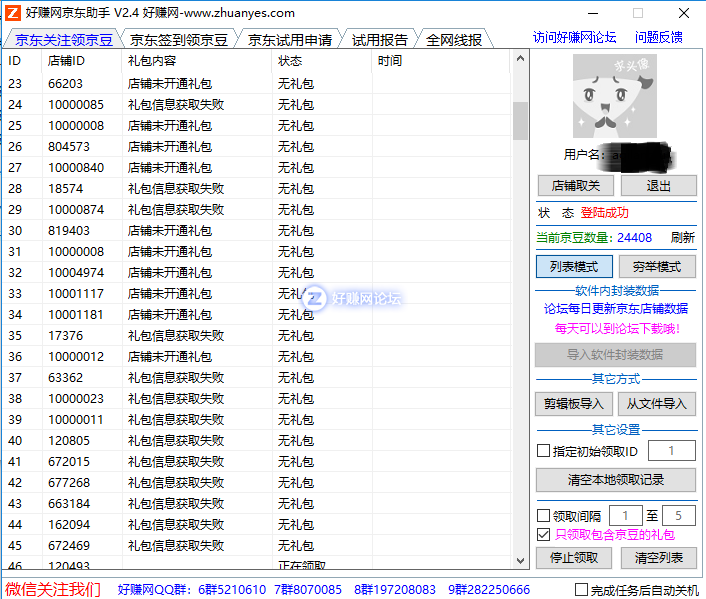Refresh bean count with 刷新
The image size is (706, 599).
683,237
